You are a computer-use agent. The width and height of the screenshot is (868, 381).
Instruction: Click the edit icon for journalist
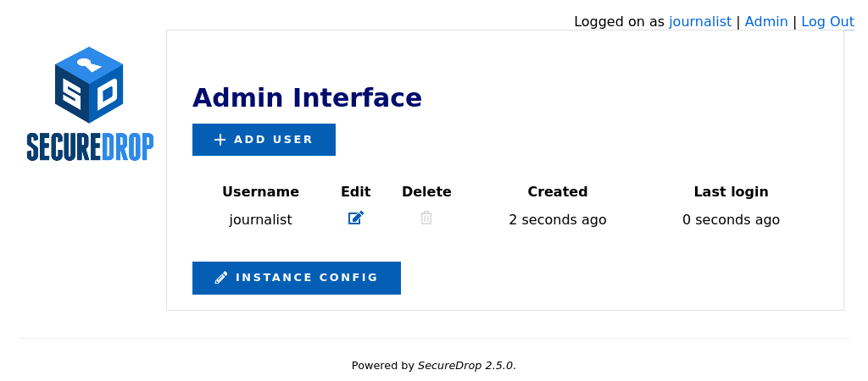[x=356, y=218]
